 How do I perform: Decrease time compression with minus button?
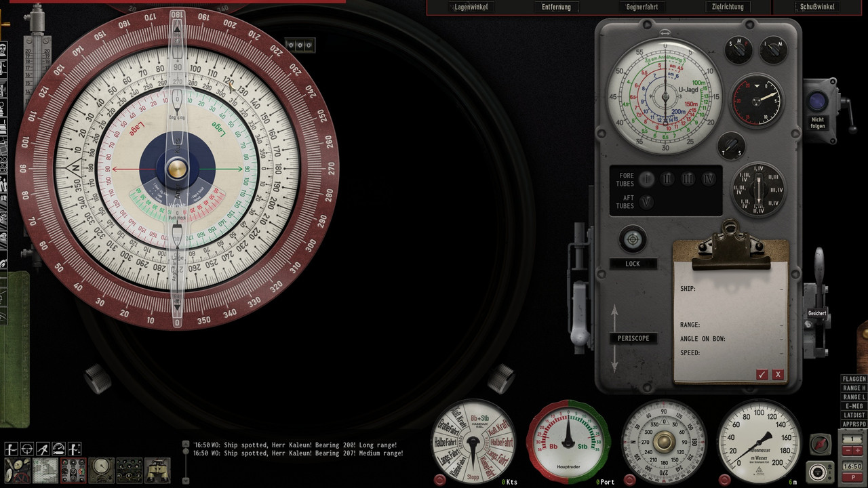pos(848,451)
